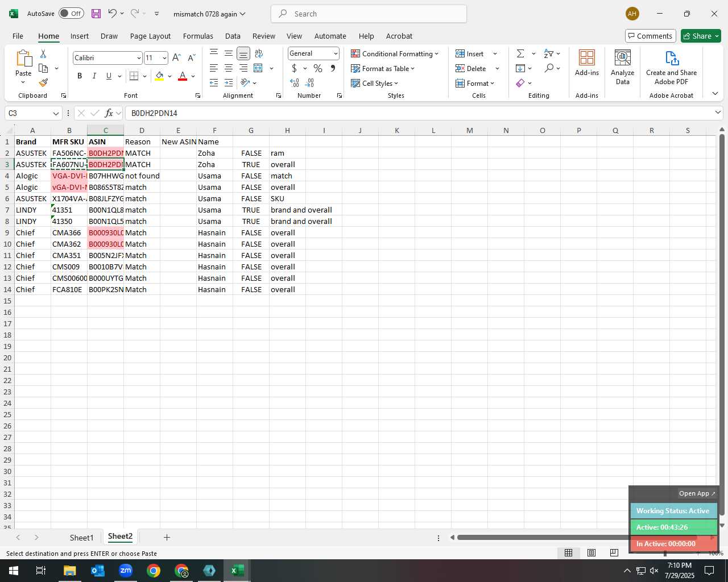Click Create and Share Adobe PDF

[x=672, y=67]
